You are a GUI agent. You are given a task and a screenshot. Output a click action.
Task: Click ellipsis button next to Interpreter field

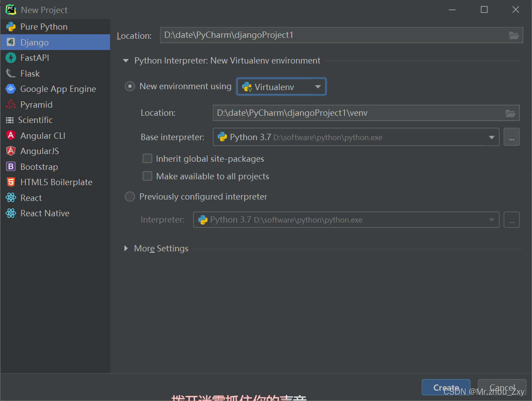[x=512, y=220]
